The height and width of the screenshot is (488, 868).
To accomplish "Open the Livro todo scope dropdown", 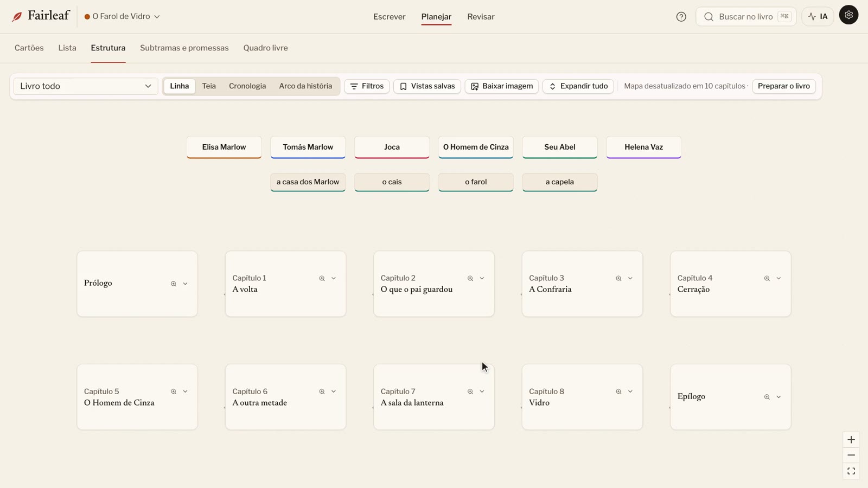I will [86, 86].
